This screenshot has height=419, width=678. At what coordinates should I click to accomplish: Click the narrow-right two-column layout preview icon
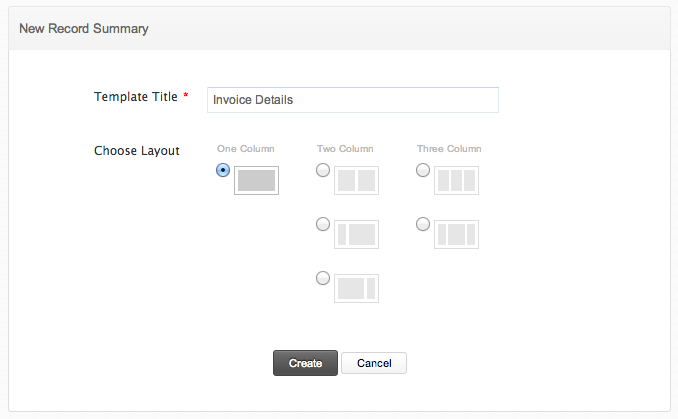[356, 289]
